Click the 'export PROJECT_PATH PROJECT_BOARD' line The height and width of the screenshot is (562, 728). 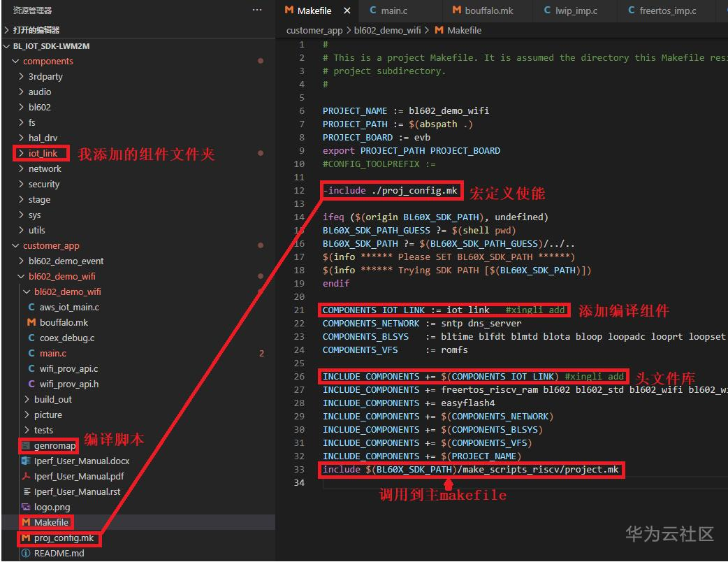pyautogui.click(x=412, y=151)
